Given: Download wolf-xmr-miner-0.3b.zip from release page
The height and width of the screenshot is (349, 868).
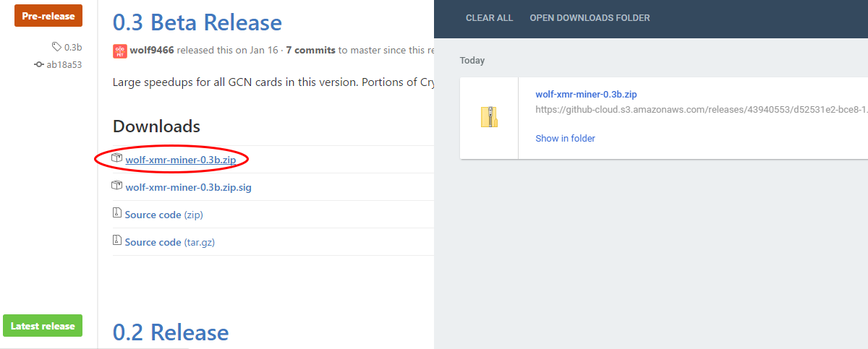Looking at the screenshot, I should (x=181, y=160).
